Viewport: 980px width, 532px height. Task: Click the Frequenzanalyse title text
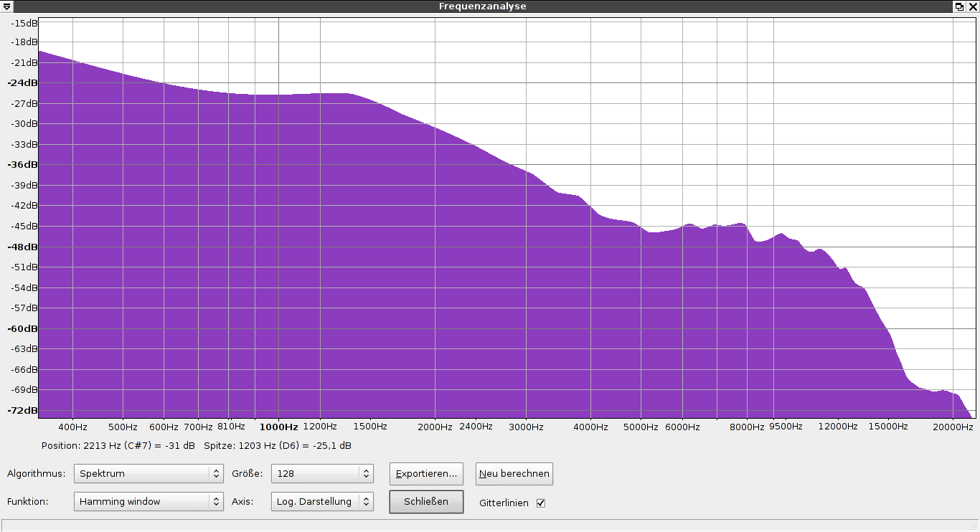(x=483, y=6)
